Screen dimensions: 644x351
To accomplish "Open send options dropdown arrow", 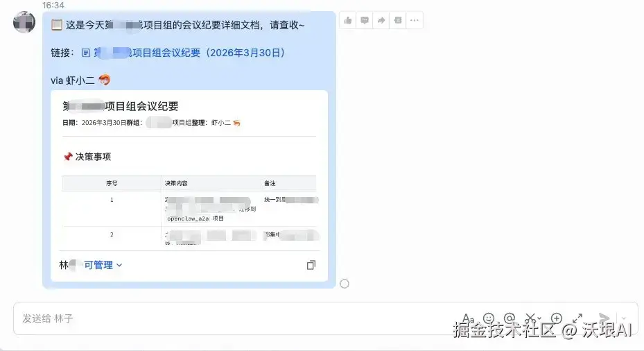I will coord(624,318).
